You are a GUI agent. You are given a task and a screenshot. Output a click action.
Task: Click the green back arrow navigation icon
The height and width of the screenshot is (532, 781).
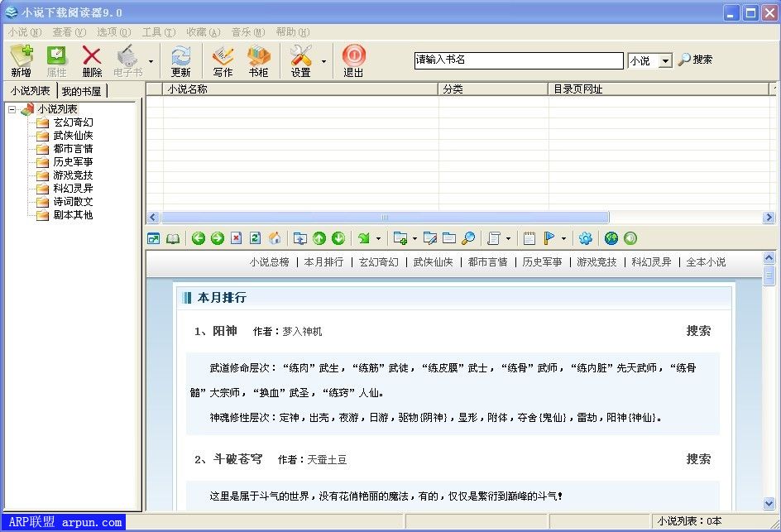(199, 238)
